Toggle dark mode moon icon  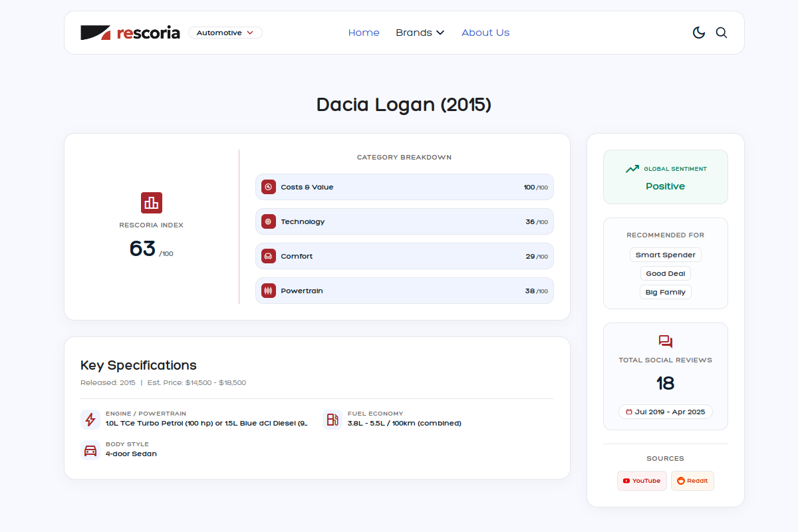point(699,33)
